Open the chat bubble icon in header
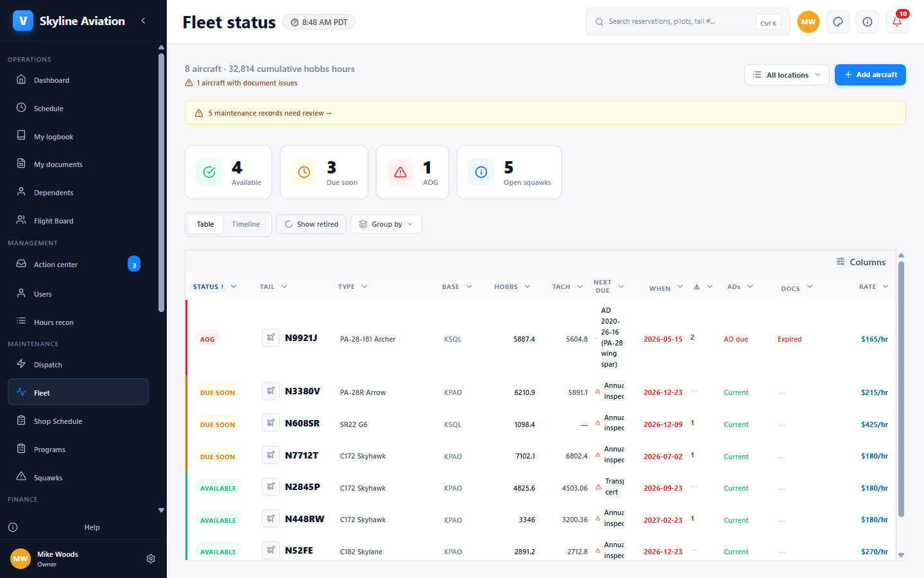 pos(838,22)
